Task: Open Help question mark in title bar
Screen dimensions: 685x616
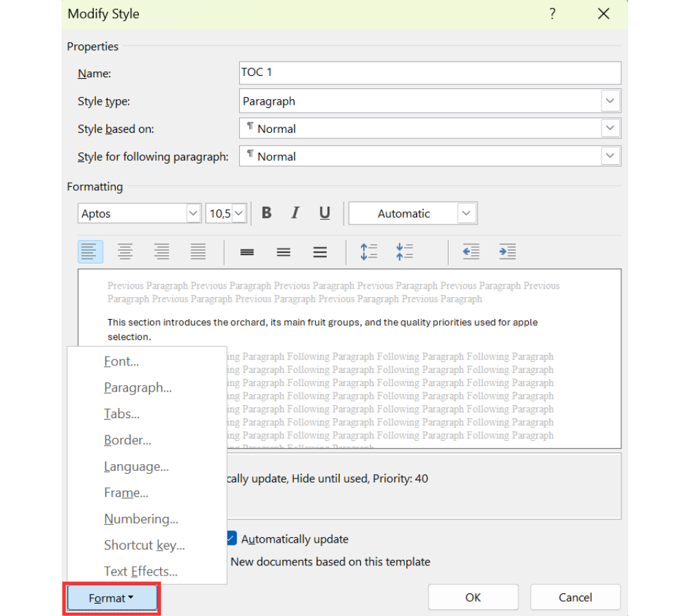Action: [553, 14]
